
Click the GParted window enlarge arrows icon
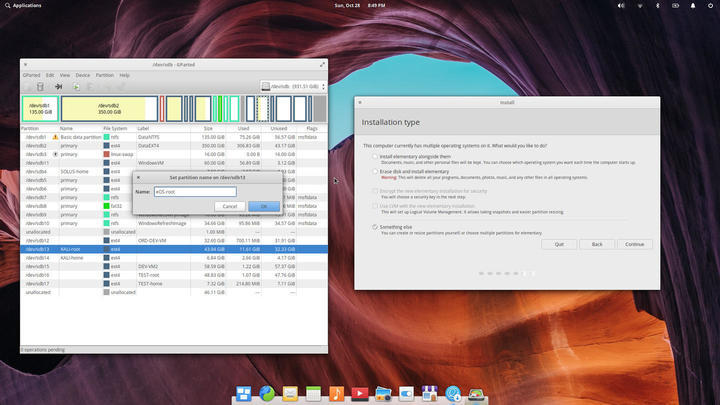tap(322, 65)
